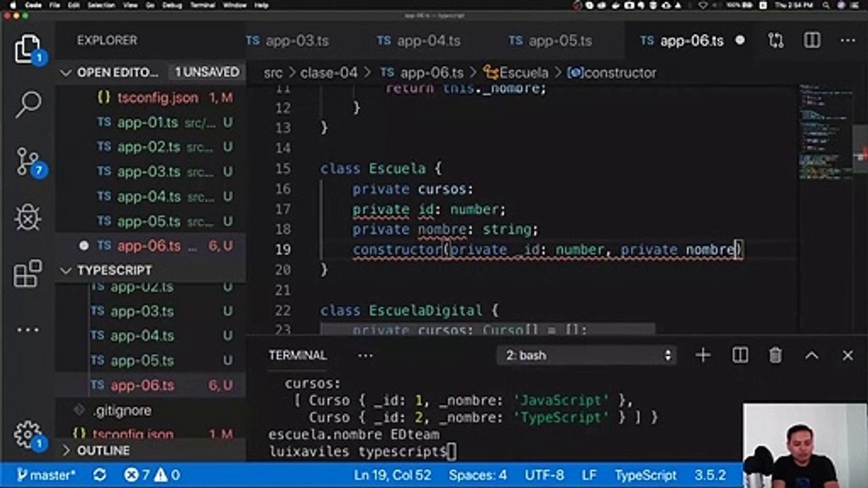Switch to app-05.ts editor tab
This screenshot has width=868, height=488.
[551, 41]
